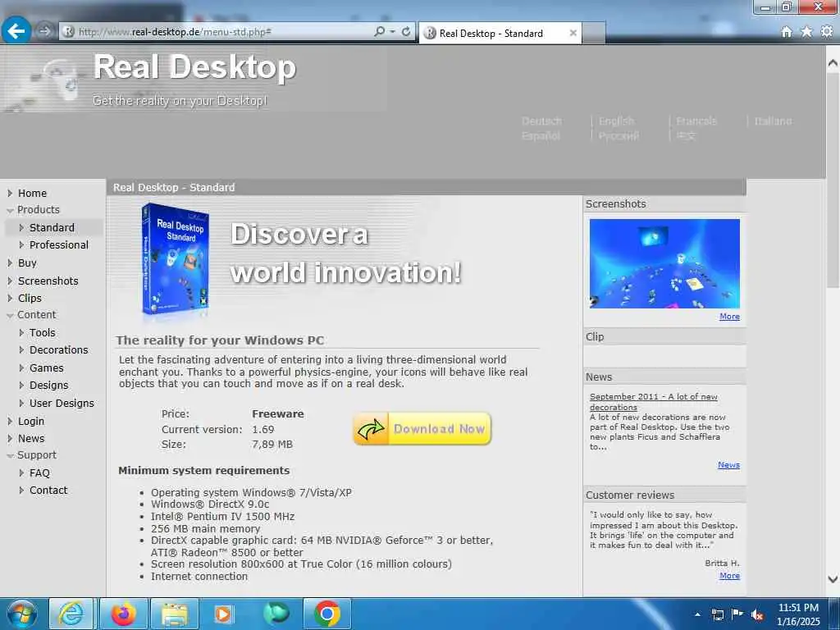Image resolution: width=840 pixels, height=630 pixels.
Task: Open the Login page from the sidebar
Action: tap(30, 422)
